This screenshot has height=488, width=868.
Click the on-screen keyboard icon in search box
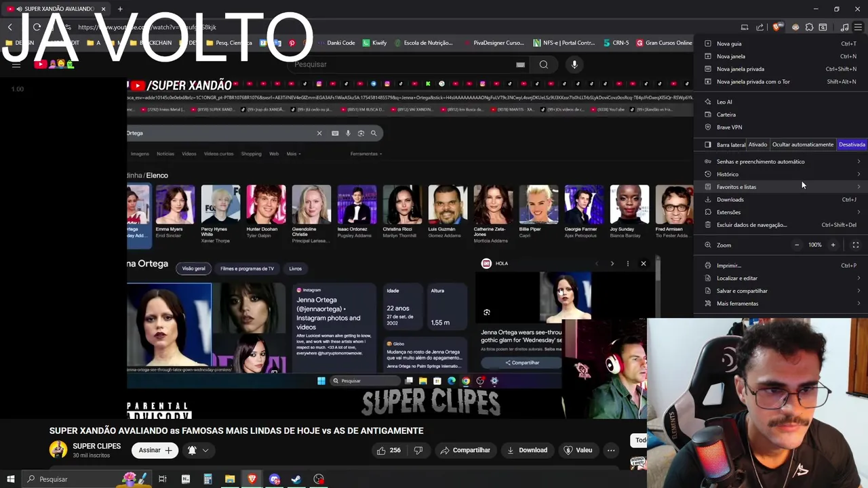[x=520, y=64]
